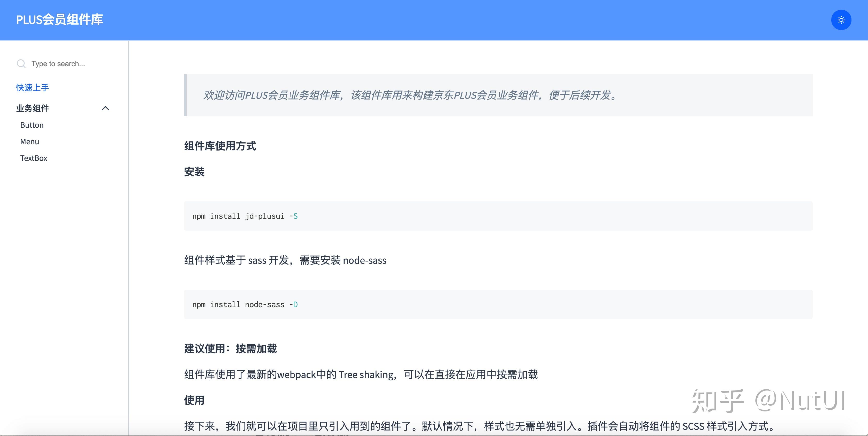
Task: Click the 业务组件 section label
Action: coord(33,108)
